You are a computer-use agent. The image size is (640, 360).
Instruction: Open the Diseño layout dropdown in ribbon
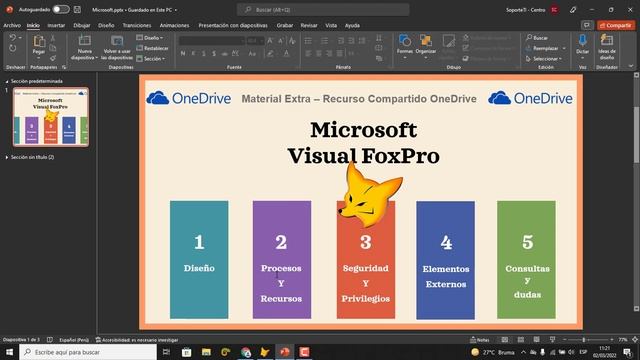[150, 38]
